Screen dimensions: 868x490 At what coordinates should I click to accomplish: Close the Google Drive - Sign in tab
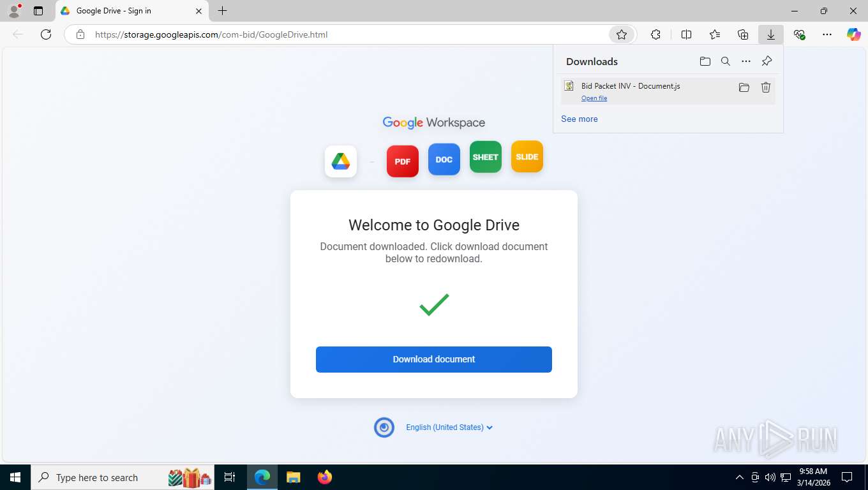pyautogui.click(x=198, y=11)
